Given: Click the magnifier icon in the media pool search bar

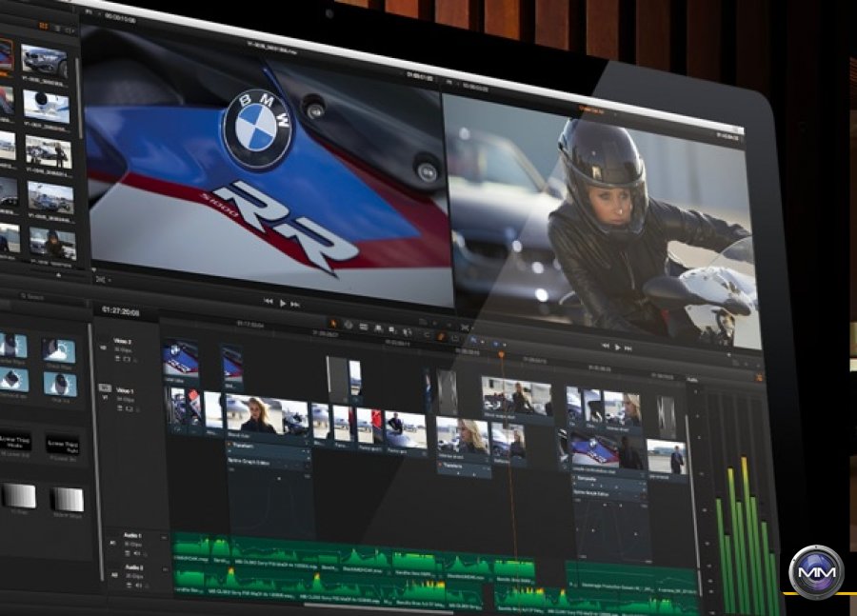Looking at the screenshot, I should pyautogui.click(x=23, y=294).
